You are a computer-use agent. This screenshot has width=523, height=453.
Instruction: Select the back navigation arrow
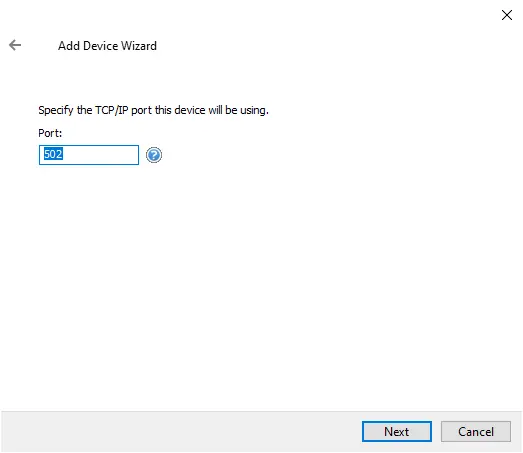tap(15, 45)
